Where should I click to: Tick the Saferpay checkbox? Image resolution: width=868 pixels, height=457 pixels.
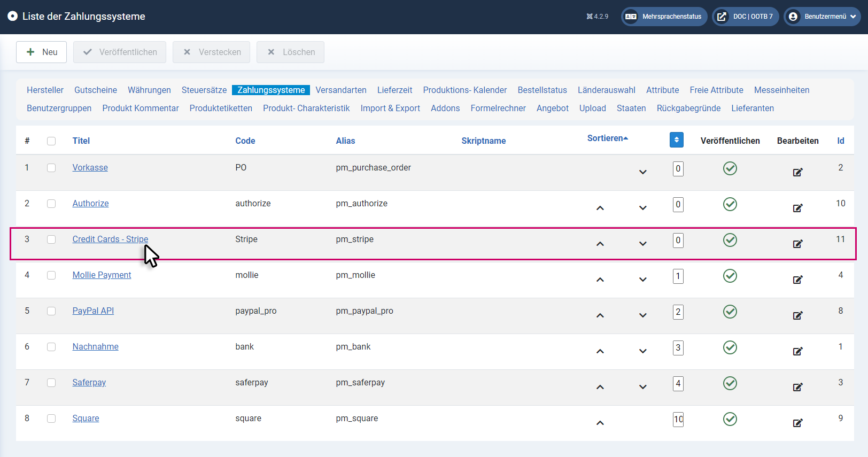pos(51,383)
